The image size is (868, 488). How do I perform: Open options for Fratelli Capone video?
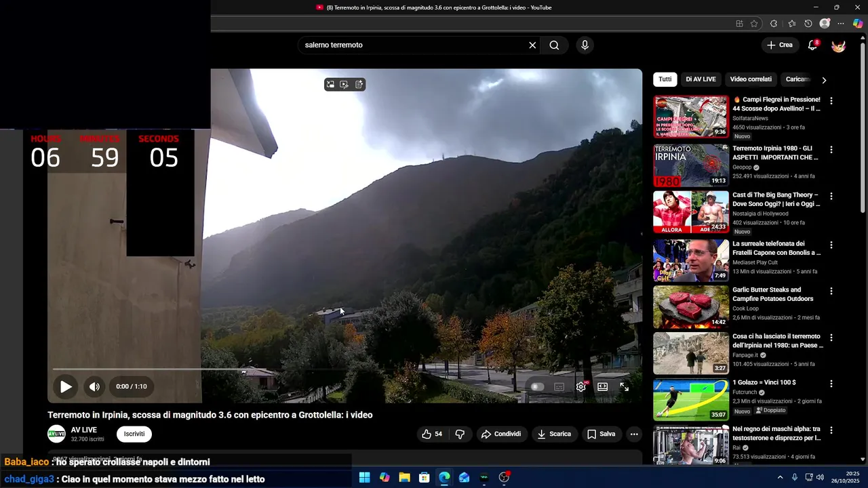(x=831, y=245)
